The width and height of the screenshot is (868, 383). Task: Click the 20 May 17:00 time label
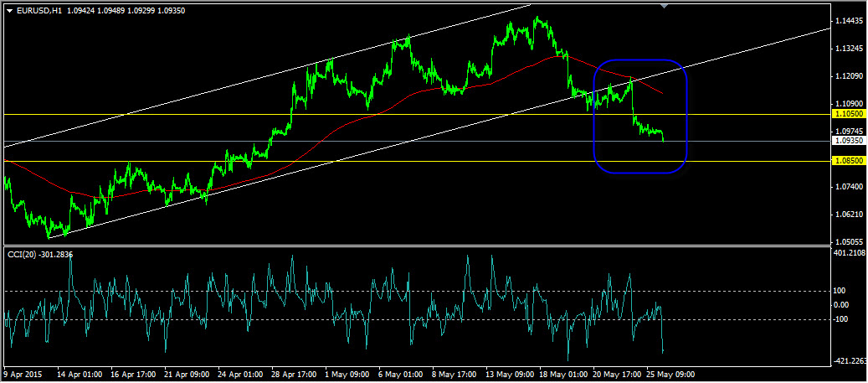tap(616, 374)
